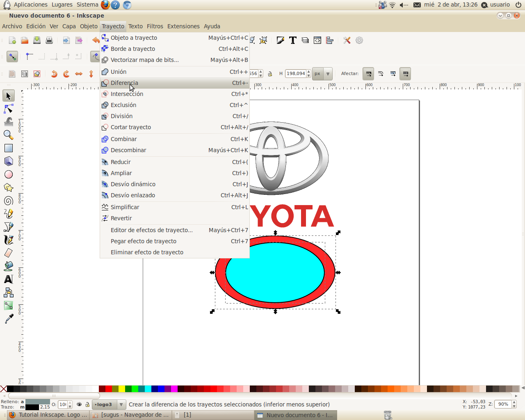Activate the zoom magnifier tool
Screen dimensions: 525x420
(8, 135)
